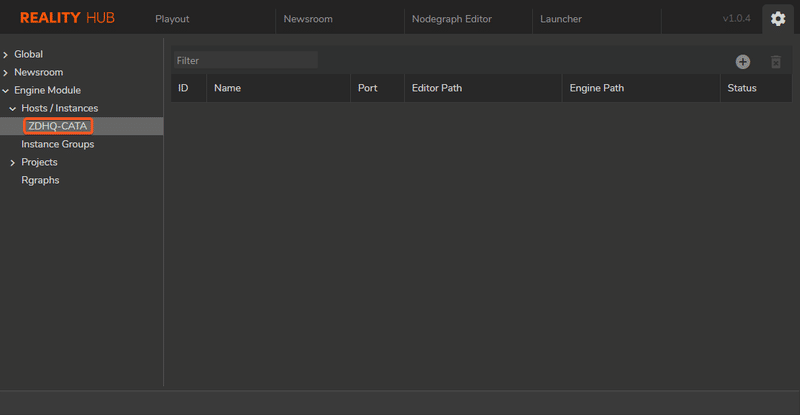Sort by the ID column header
Viewport: 800px width, 415px height.
[x=188, y=88]
